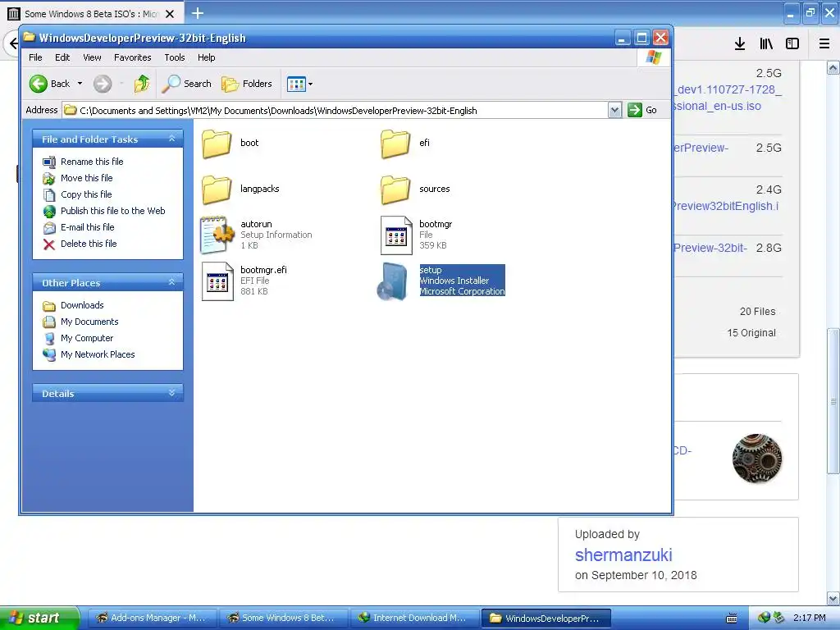Open the browser hamburger menu

coord(824,43)
